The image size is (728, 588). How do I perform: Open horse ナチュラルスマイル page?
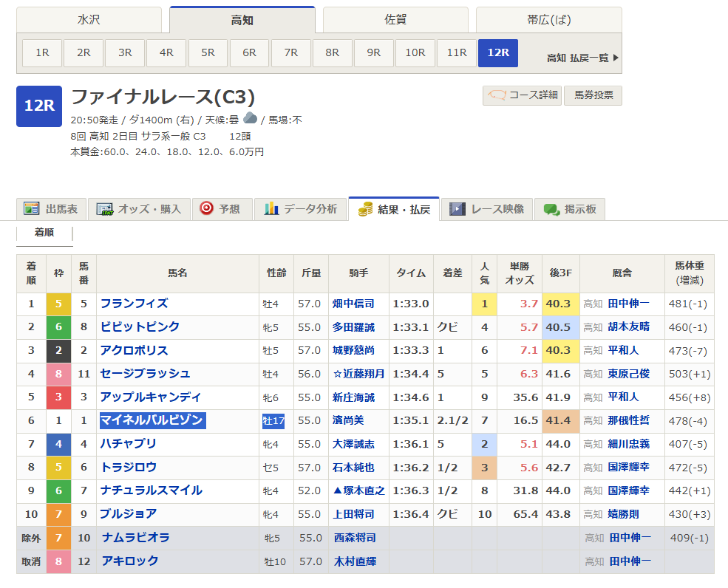[152, 490]
